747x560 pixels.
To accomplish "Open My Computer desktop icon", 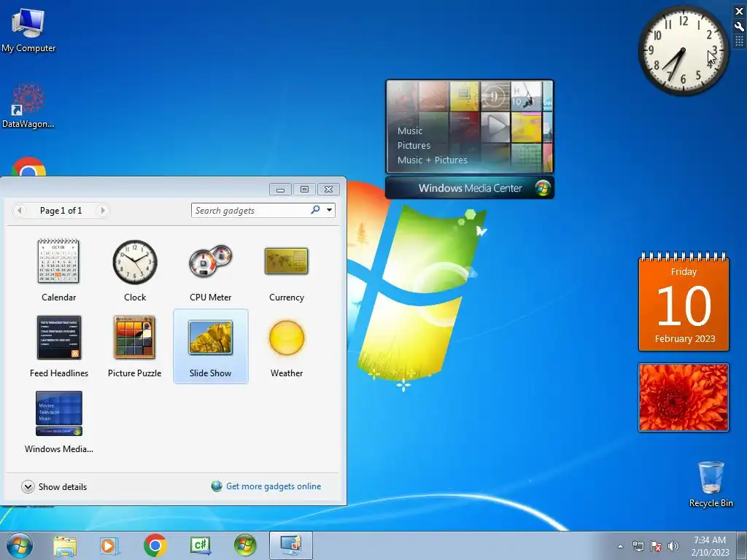I will click(28, 29).
